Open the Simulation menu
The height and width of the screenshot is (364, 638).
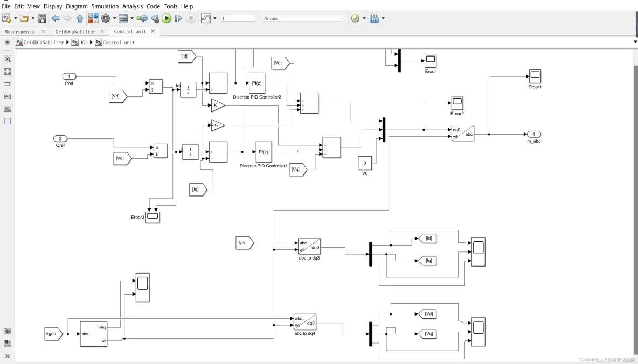[x=105, y=6]
